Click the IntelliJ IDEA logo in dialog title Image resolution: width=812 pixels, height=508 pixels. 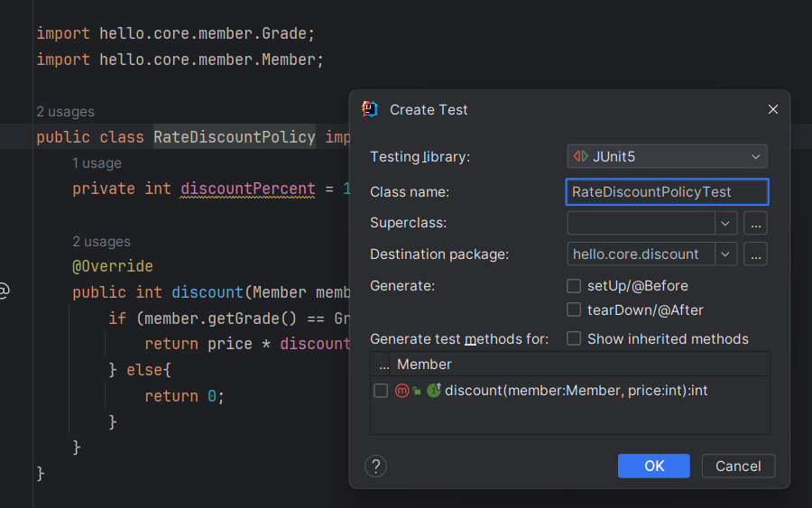tap(370, 109)
